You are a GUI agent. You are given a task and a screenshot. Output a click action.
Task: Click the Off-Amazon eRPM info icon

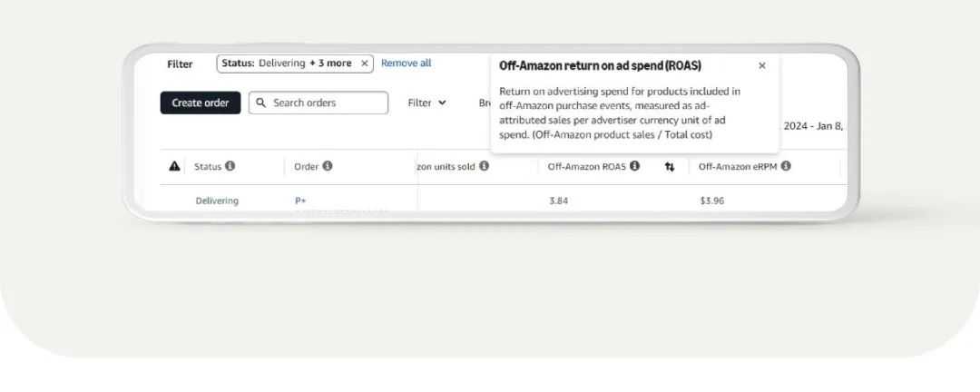click(786, 166)
